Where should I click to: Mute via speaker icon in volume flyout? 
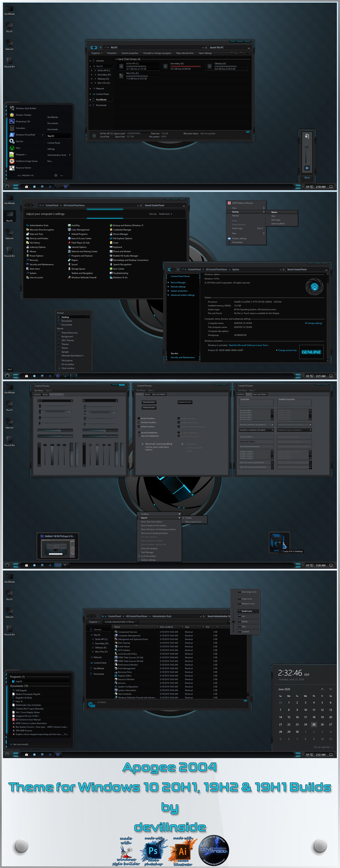click(x=307, y=168)
